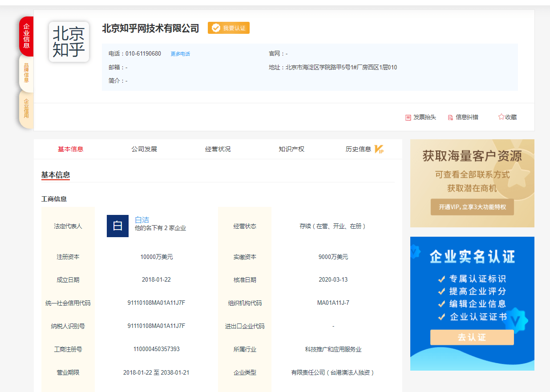Click organization code MA01A11J-7
The width and height of the screenshot is (550, 392).
pyautogui.click(x=333, y=303)
